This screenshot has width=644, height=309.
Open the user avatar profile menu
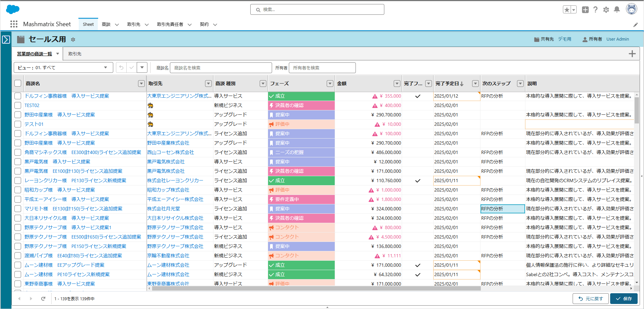(x=632, y=9)
